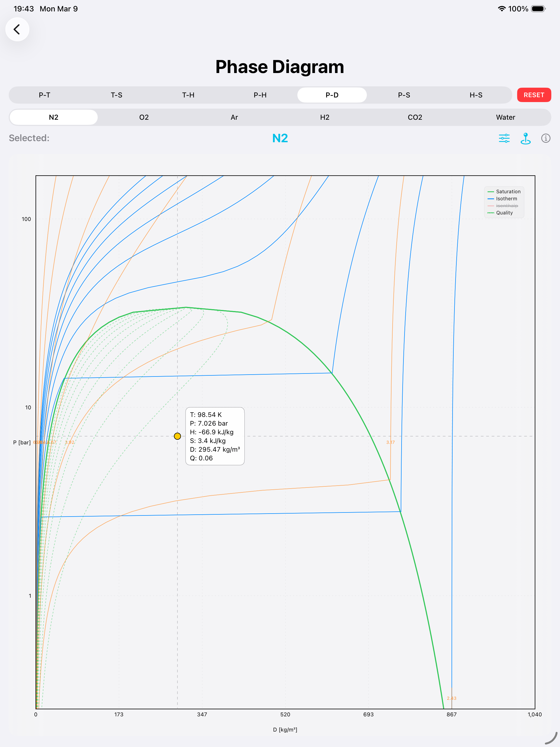This screenshot has height=747, width=560.
Task: Switch to the P-T diagram tab
Action: 44,95
